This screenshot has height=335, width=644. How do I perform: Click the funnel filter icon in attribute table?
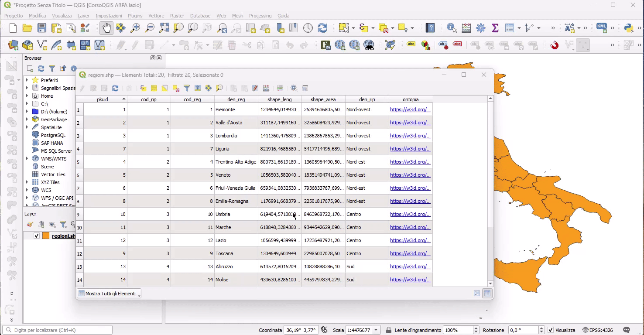tap(187, 88)
